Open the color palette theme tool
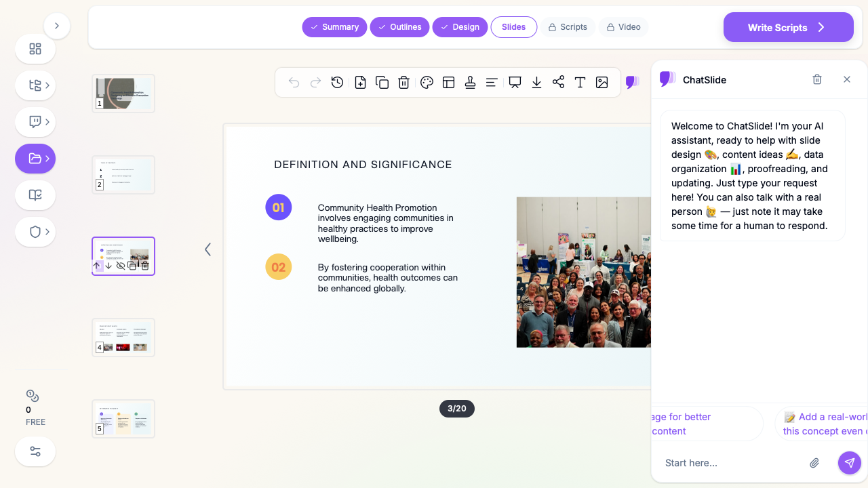This screenshot has height=488, width=868. [x=427, y=83]
